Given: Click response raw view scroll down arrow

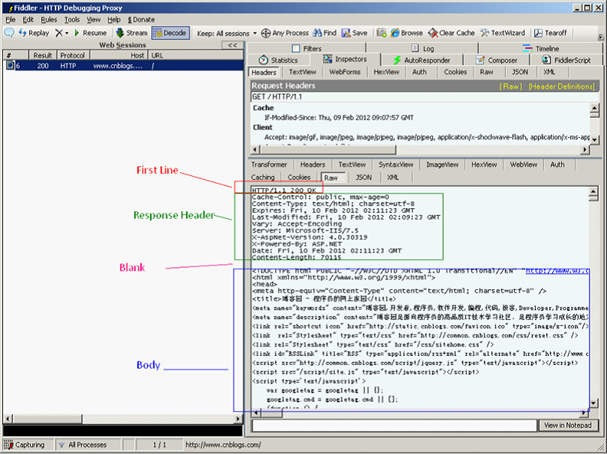Looking at the screenshot, I should tap(593, 404).
